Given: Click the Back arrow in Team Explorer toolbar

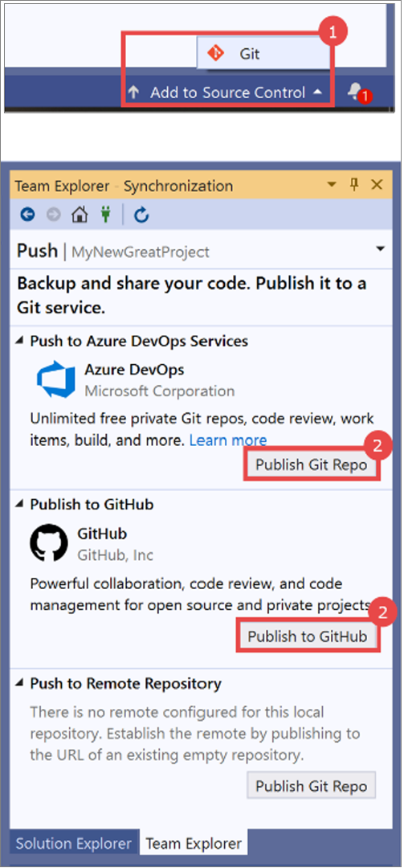Looking at the screenshot, I should coord(27,215).
